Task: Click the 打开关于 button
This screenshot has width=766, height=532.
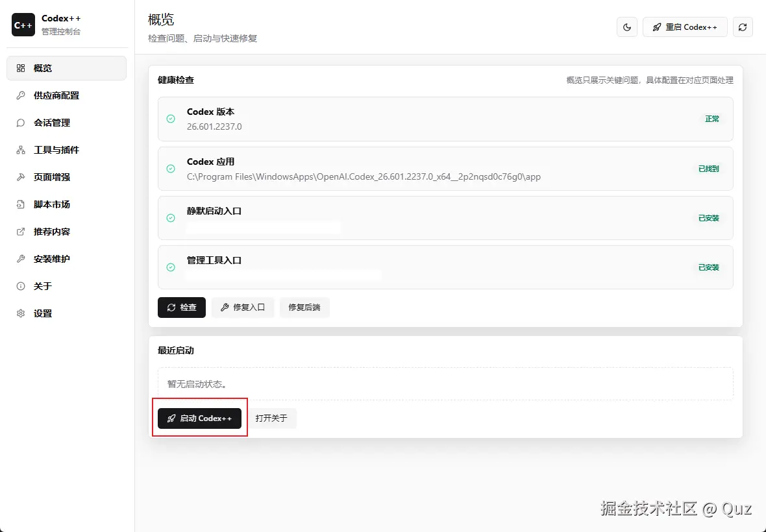Action: tap(271, 418)
